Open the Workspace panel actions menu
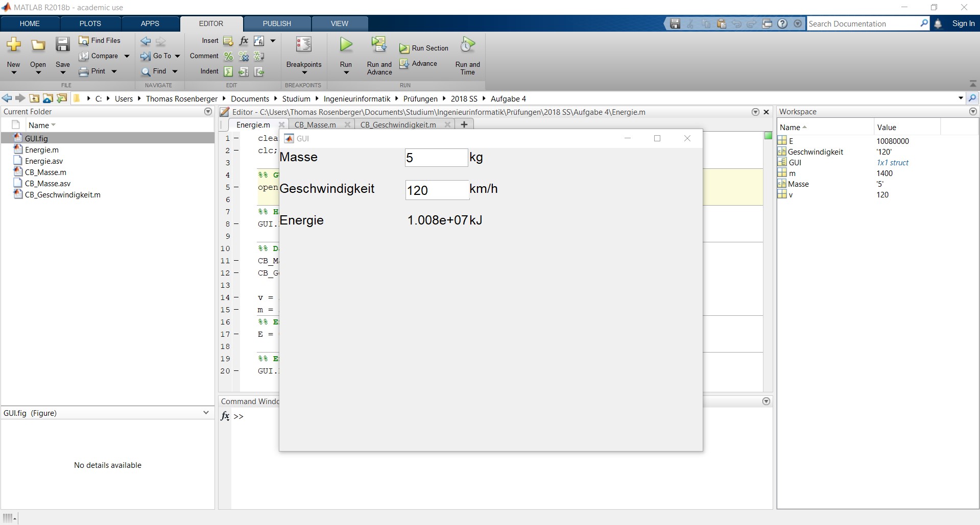This screenshot has height=525, width=980. coord(972,112)
